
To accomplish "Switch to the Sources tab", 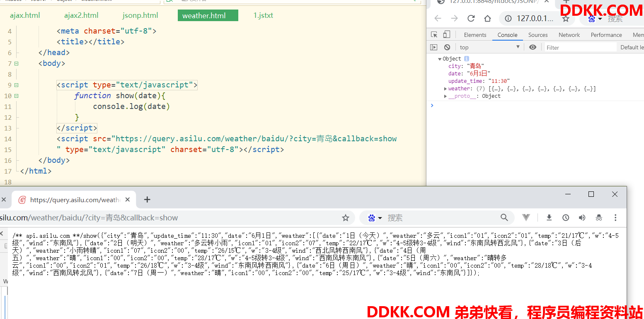I will pos(538,35).
